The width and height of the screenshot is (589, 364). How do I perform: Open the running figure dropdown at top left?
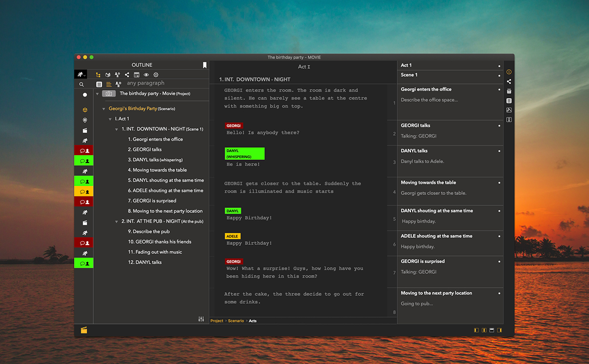coord(81,74)
